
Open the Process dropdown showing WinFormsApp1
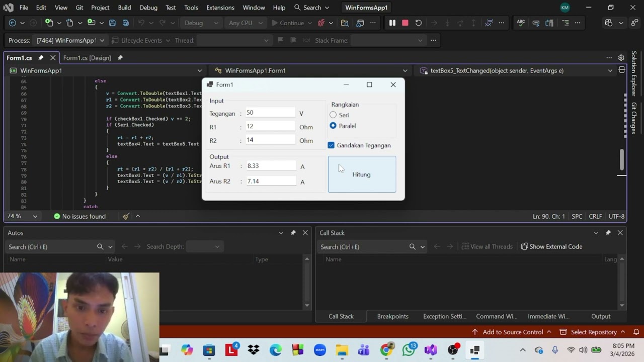coord(70,40)
